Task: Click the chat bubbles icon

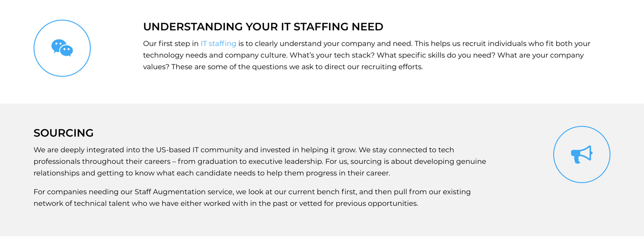Action: click(62, 48)
